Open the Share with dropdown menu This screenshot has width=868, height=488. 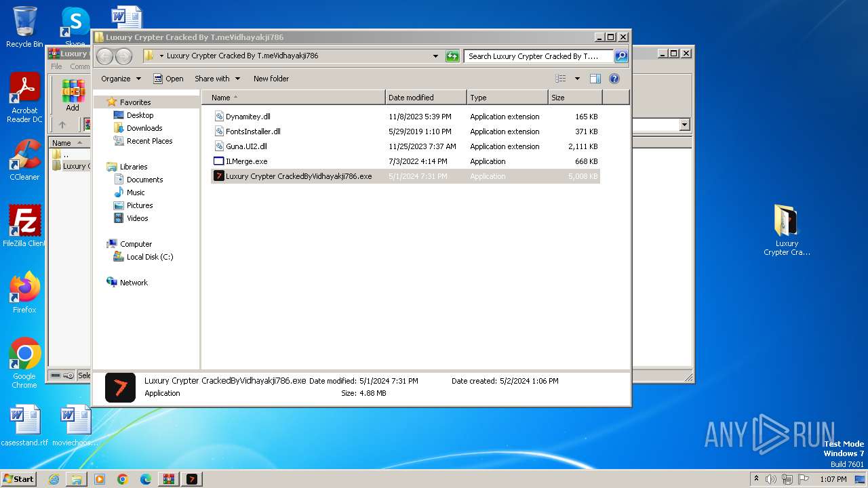[x=217, y=79]
